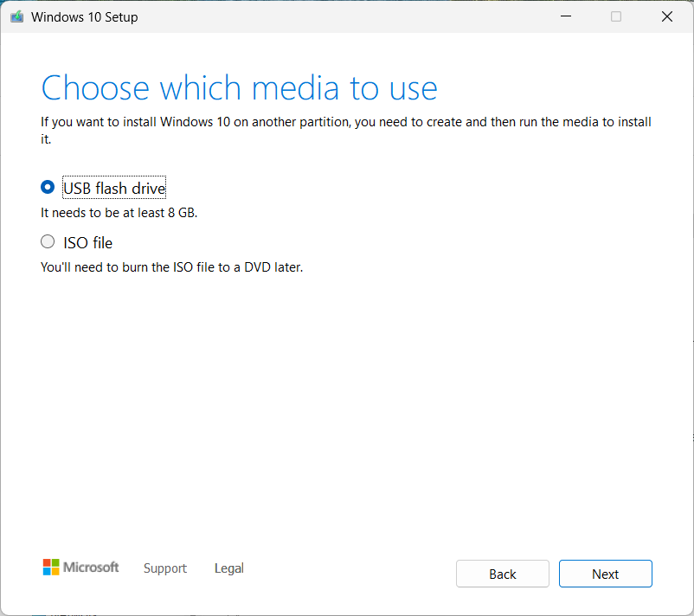This screenshot has width=694, height=616.
Task: Click the "ISO file" label text
Action: coord(87,243)
